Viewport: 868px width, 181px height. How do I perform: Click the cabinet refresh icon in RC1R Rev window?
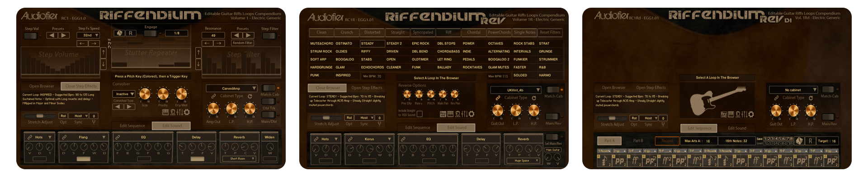tap(534, 98)
